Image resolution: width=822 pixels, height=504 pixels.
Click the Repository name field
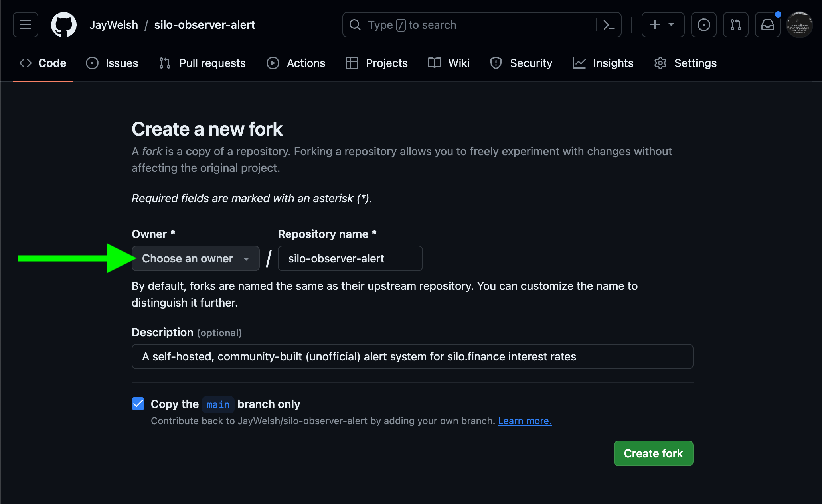(350, 258)
